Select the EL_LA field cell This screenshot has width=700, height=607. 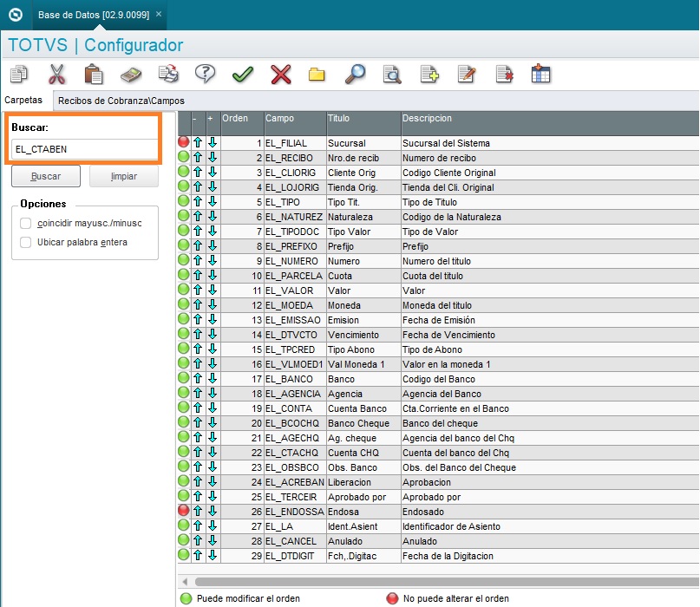tap(295, 526)
